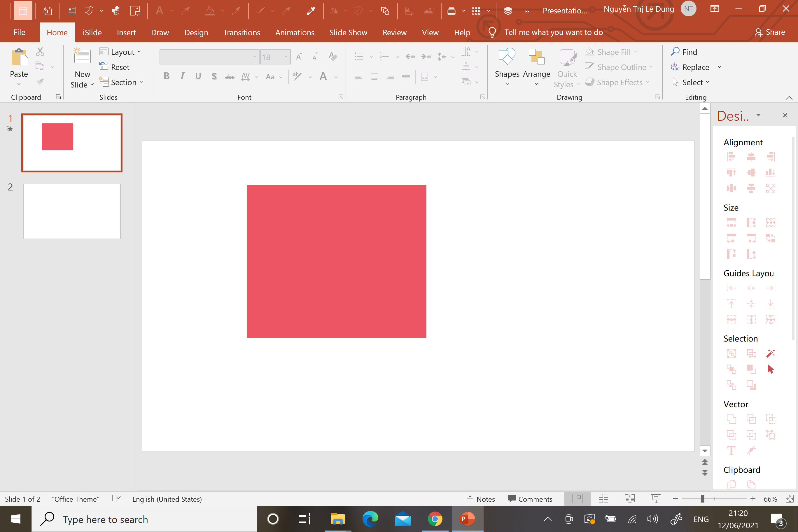
Task: Open the iSlide ribbon tab
Action: [x=92, y=33]
